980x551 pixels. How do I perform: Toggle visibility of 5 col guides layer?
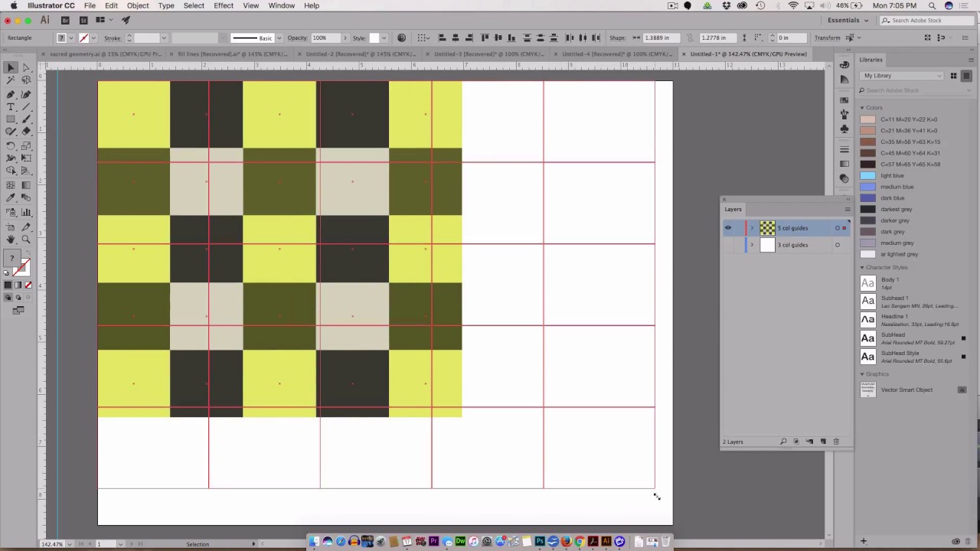(x=728, y=228)
